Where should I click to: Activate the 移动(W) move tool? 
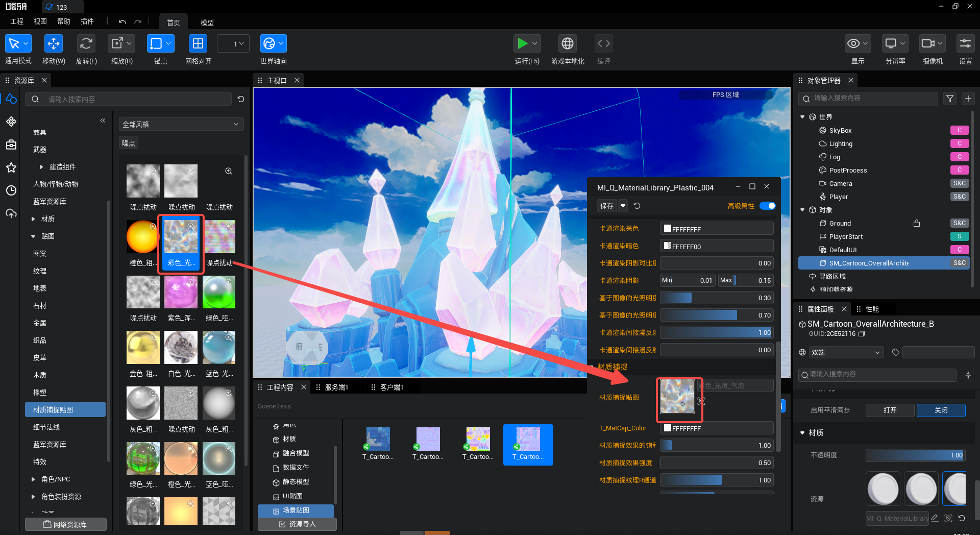tap(53, 44)
